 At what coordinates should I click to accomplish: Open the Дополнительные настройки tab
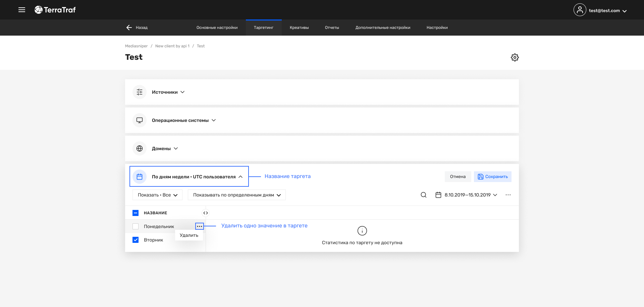(383, 28)
